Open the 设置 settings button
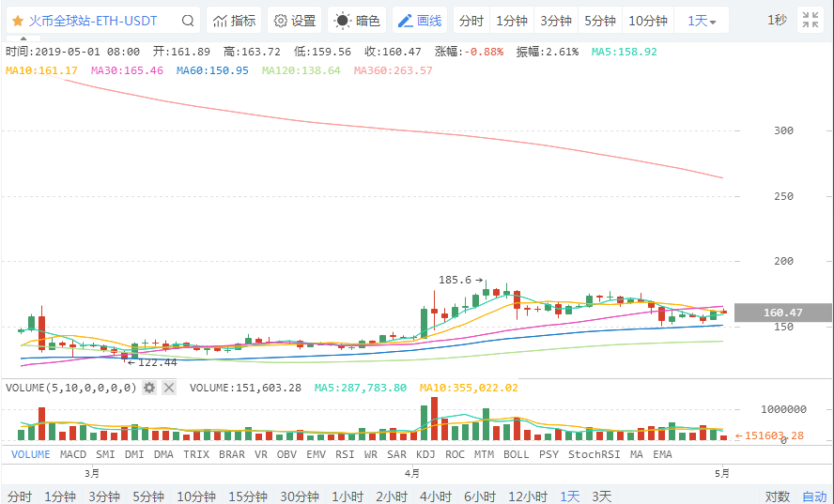834x504 pixels. click(x=295, y=21)
